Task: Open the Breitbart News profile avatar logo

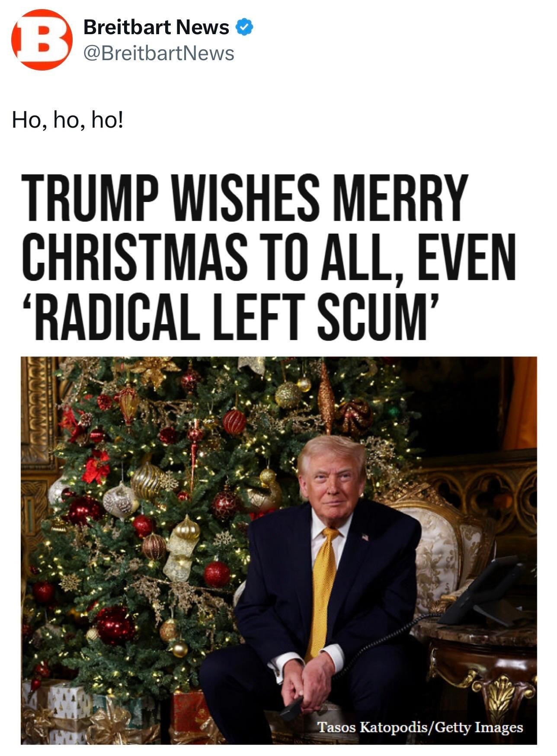Action: (x=42, y=40)
